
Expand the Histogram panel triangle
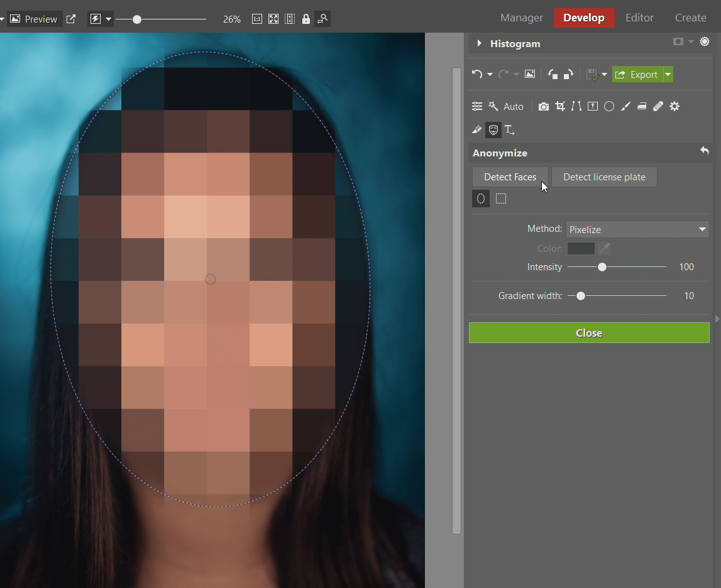tap(479, 43)
